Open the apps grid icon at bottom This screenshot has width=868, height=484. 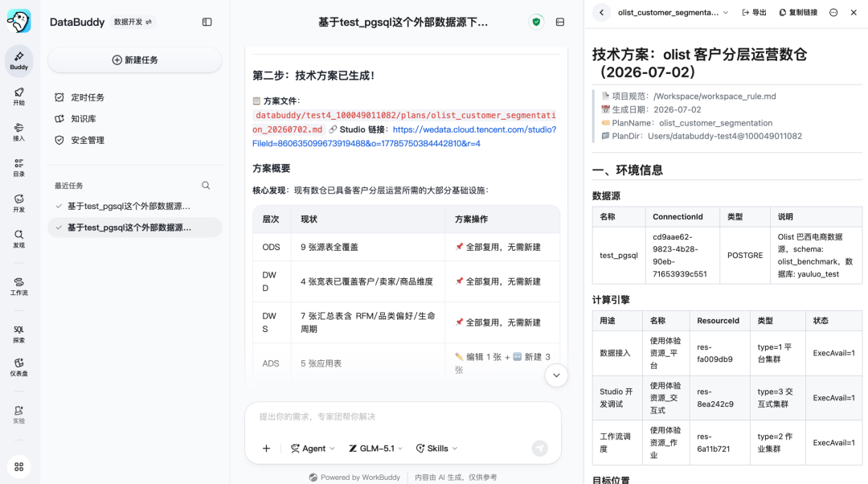pos(18,467)
